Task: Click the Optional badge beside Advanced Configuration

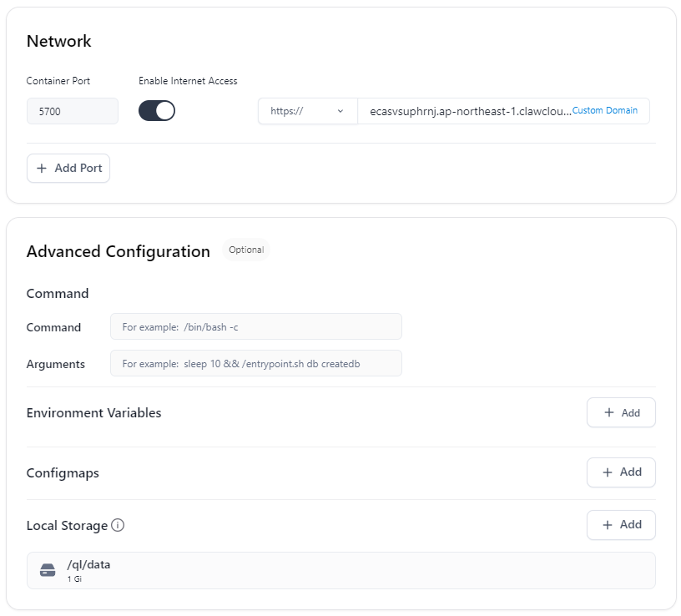Action: tap(246, 250)
